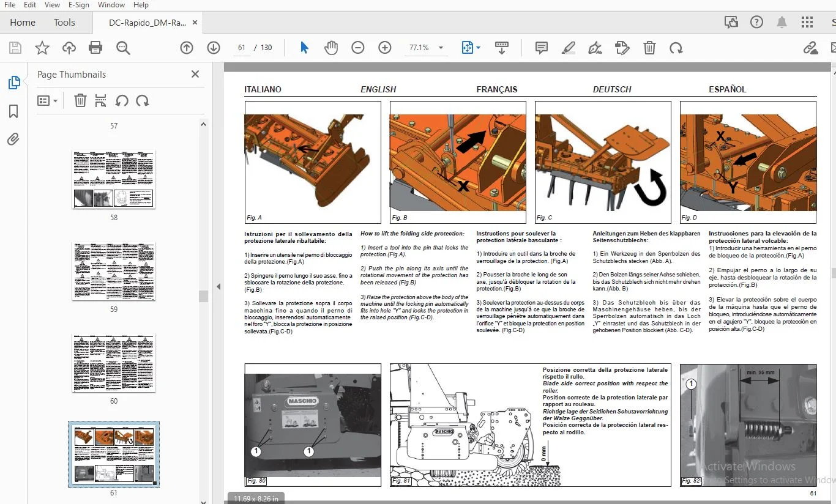Screen dimensions: 836x504
Task: Go to previous page arrow
Action: [187, 48]
